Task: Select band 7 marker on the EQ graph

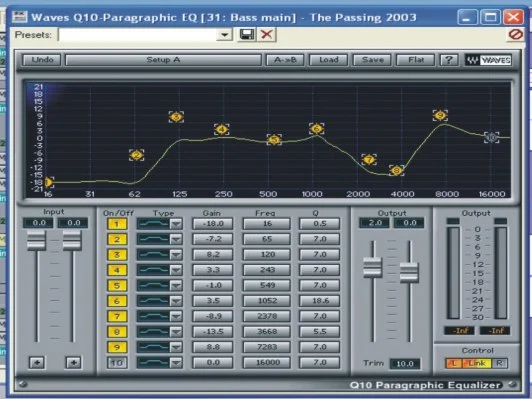Action: pyautogui.click(x=369, y=159)
